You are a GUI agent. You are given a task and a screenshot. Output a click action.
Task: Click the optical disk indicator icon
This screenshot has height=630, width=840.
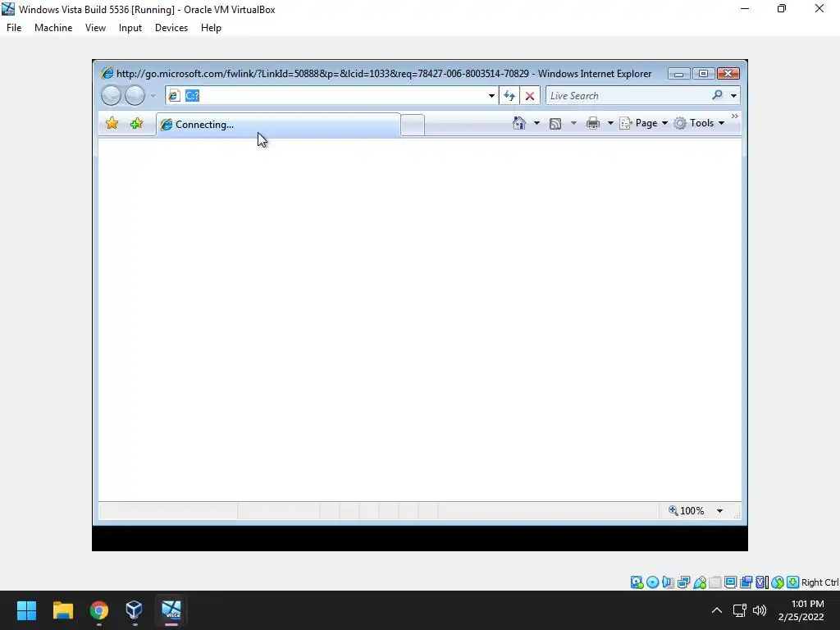(652, 582)
